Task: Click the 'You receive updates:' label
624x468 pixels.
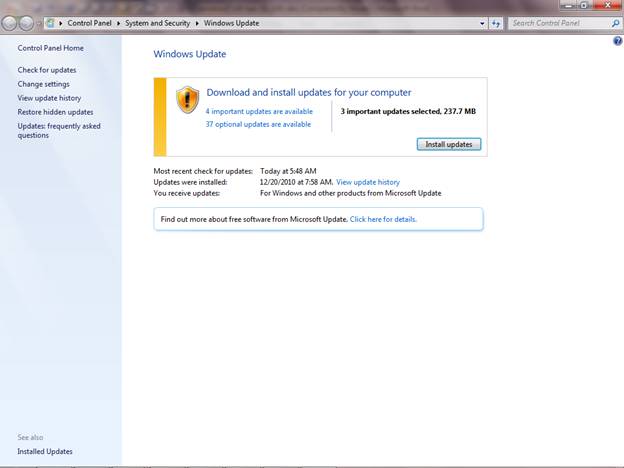Action: [x=187, y=193]
